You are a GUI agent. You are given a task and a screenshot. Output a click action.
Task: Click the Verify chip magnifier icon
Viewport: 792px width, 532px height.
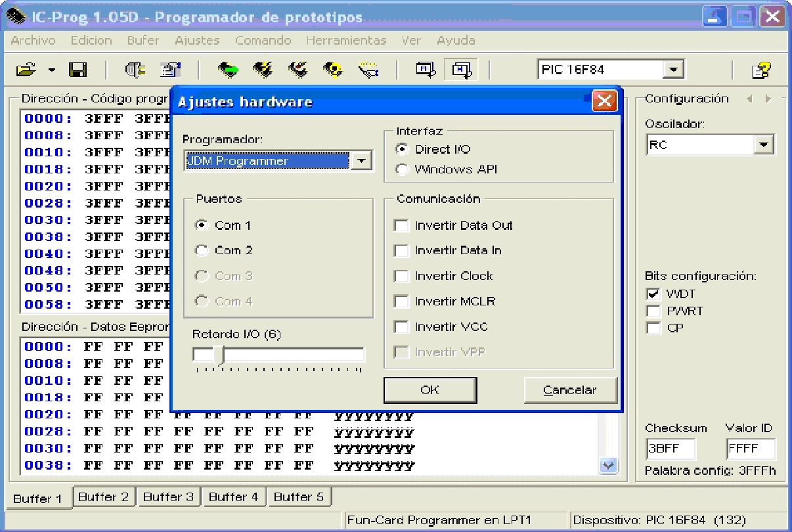tap(332, 70)
